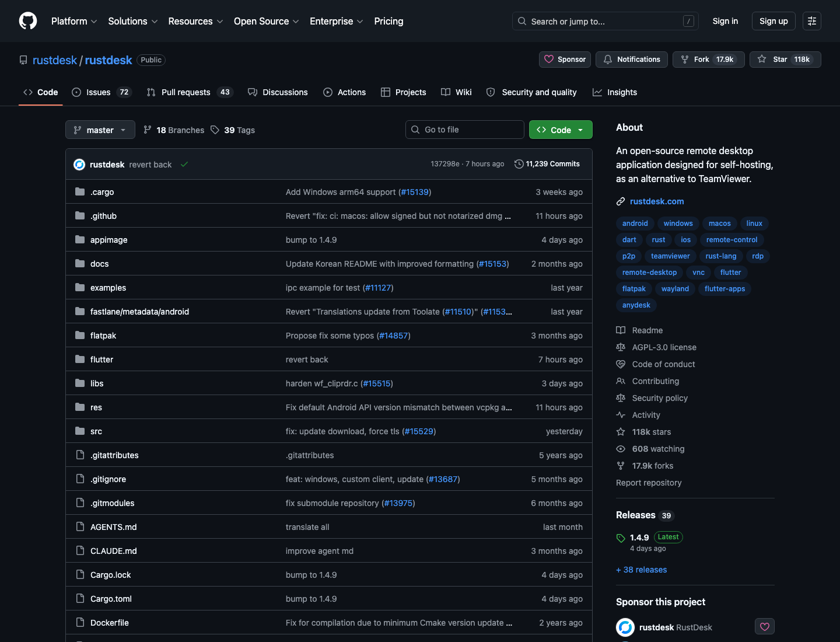Click the heart icon beside Code of conduct
840x642 pixels.
(x=621, y=364)
